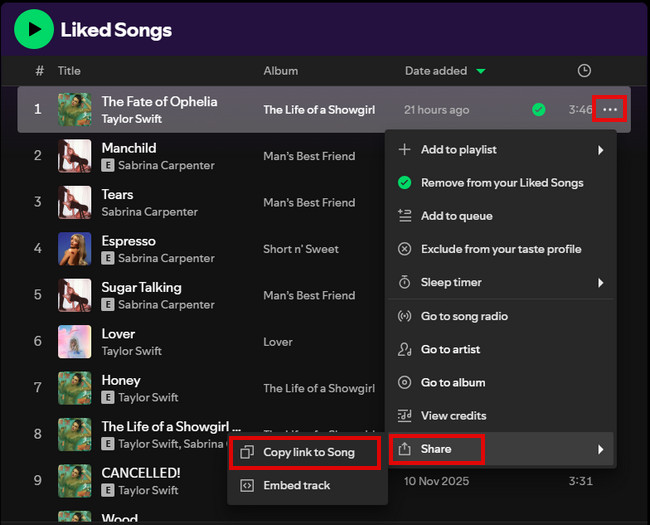Open the Lover album link in the Album column
Viewport: 650px width, 525px height.
[x=278, y=342]
